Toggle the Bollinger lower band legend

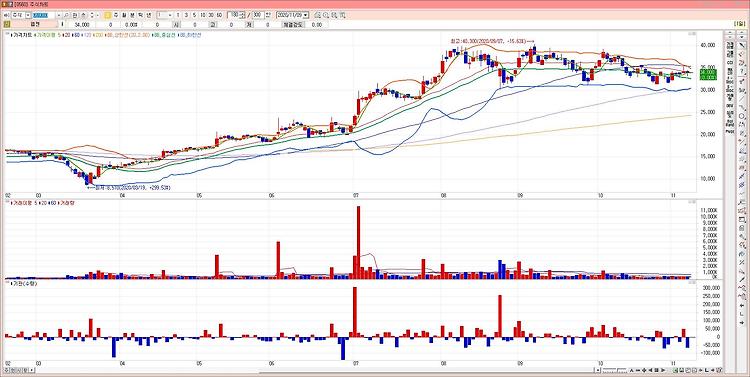[x=190, y=35]
